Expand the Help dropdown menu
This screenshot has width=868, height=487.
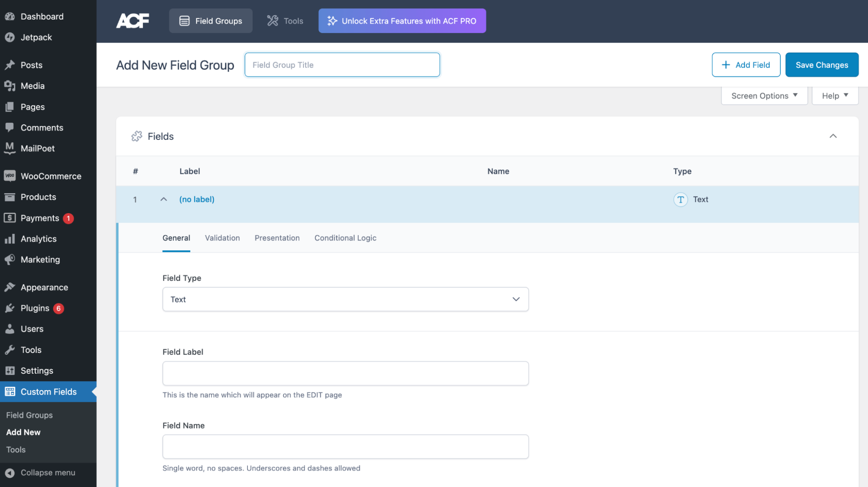pos(835,95)
